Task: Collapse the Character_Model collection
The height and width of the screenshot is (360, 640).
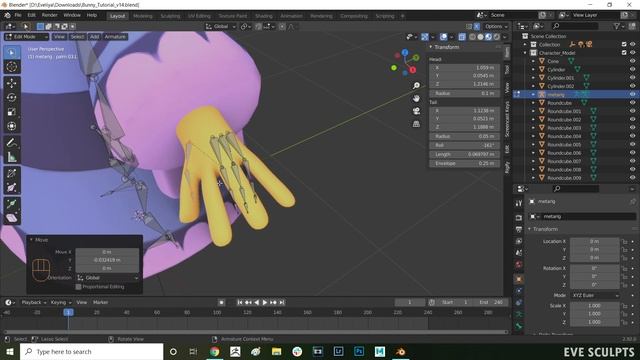Action: coord(525,53)
